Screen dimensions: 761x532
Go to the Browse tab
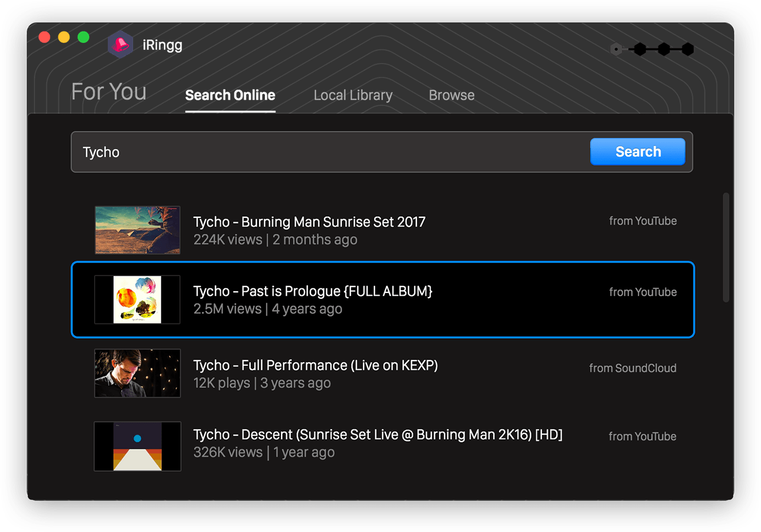click(x=452, y=95)
